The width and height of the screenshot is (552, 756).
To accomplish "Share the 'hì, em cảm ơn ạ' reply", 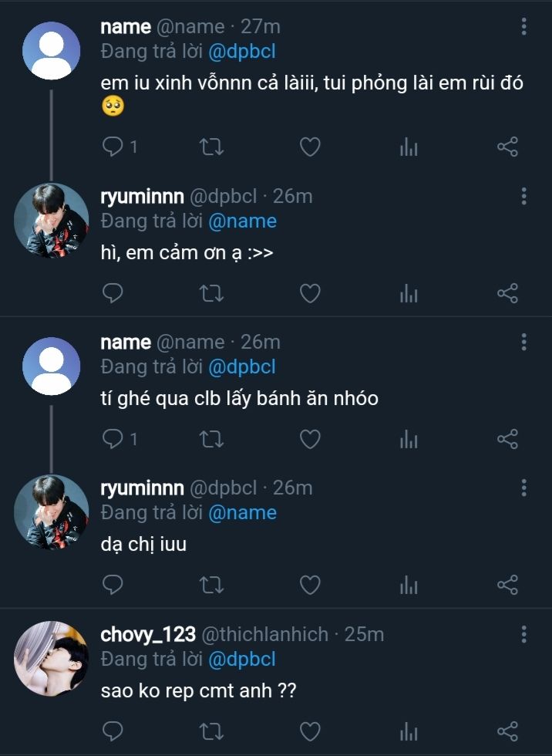I will coord(507,293).
